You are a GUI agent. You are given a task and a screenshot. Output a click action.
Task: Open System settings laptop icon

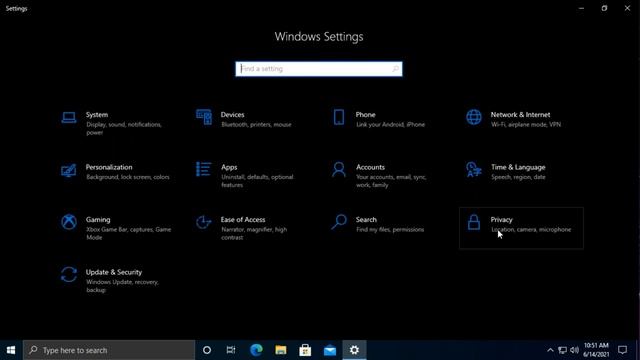pos(69,118)
